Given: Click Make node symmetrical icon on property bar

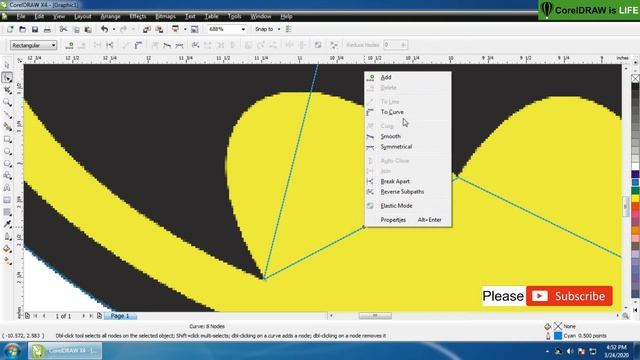Looking at the screenshot, I should click(179, 45).
